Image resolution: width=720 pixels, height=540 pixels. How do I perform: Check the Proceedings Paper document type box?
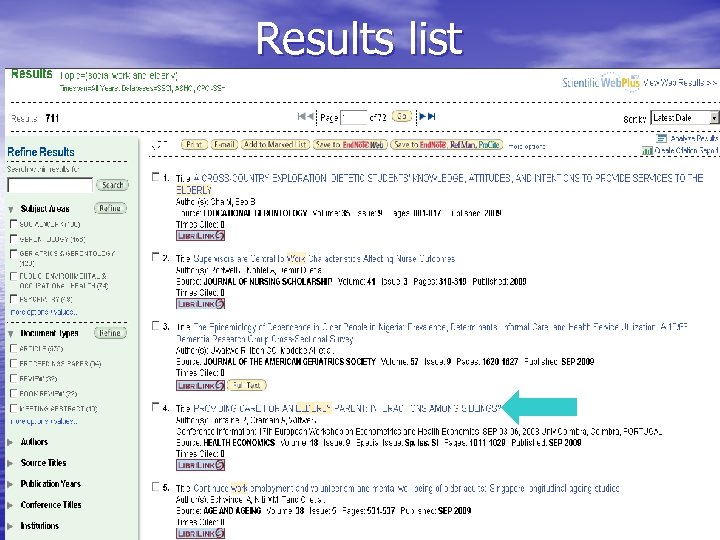[x=13, y=364]
